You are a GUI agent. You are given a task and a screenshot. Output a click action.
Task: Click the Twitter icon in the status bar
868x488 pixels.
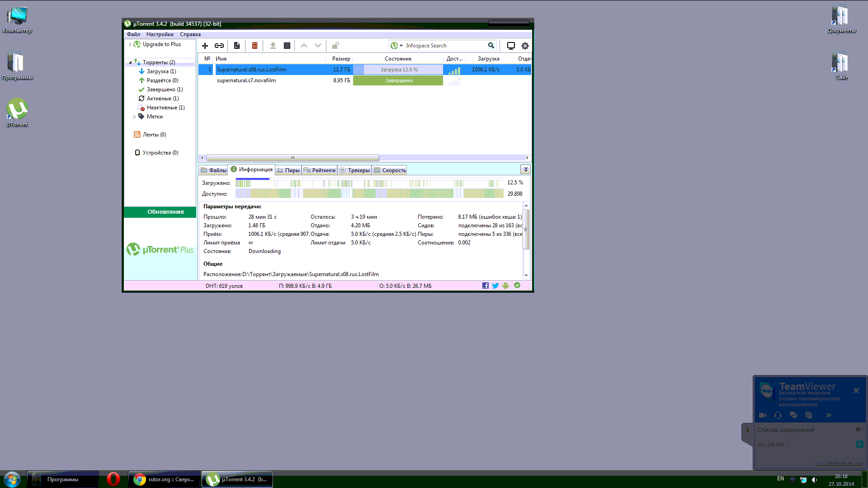coord(495,286)
